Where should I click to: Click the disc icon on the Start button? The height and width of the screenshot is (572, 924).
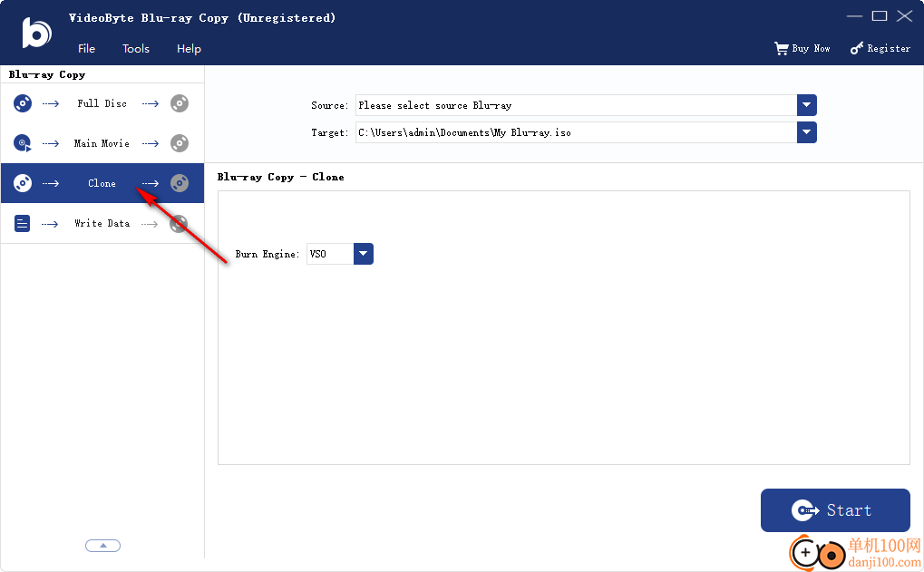coord(805,510)
